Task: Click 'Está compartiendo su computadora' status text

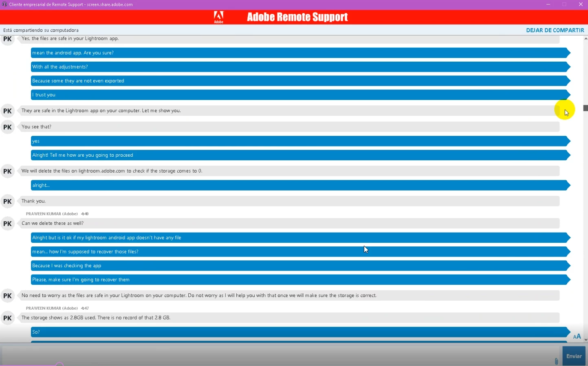Action: (41, 30)
